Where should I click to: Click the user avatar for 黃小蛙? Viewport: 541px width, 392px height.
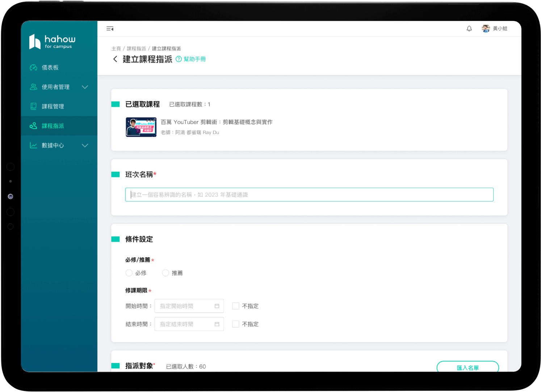coord(486,29)
